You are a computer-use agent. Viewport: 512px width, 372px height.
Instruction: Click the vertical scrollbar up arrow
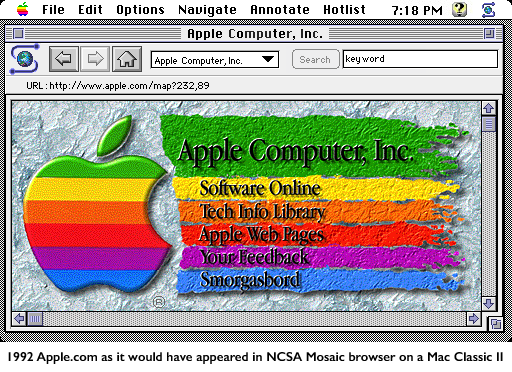click(x=489, y=108)
